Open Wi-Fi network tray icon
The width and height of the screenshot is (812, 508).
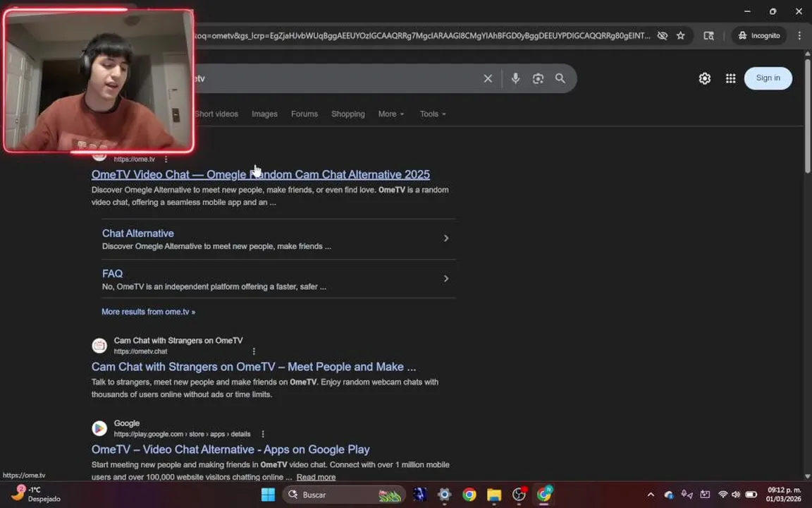[x=723, y=495]
